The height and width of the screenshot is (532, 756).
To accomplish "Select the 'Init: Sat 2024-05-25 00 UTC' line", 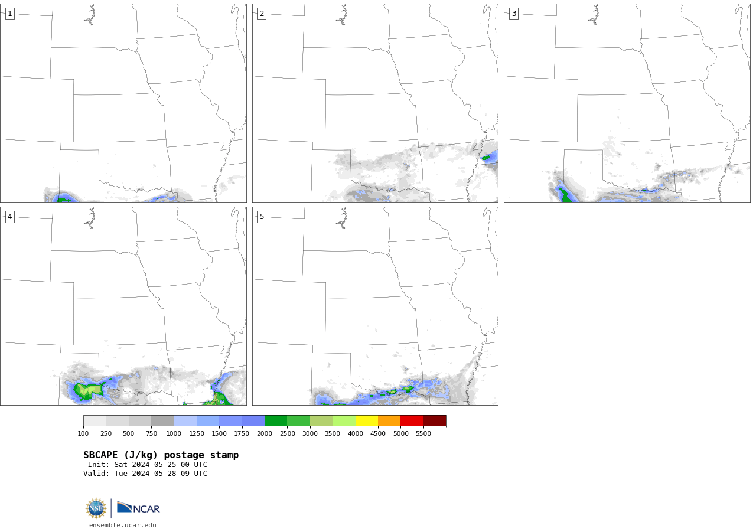I will click(148, 465).
